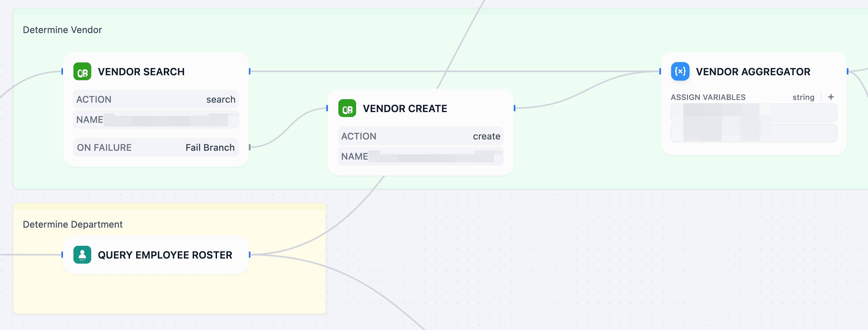Click Vendor Create input connector handle
The width and height of the screenshot is (868, 330).
point(327,108)
